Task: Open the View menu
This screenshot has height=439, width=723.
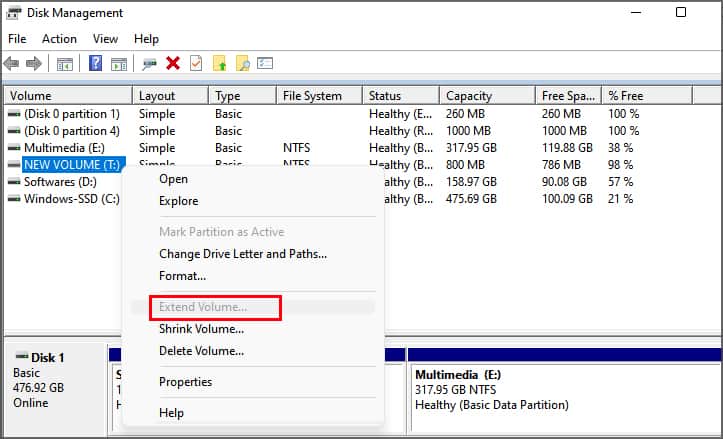Action: 105,39
